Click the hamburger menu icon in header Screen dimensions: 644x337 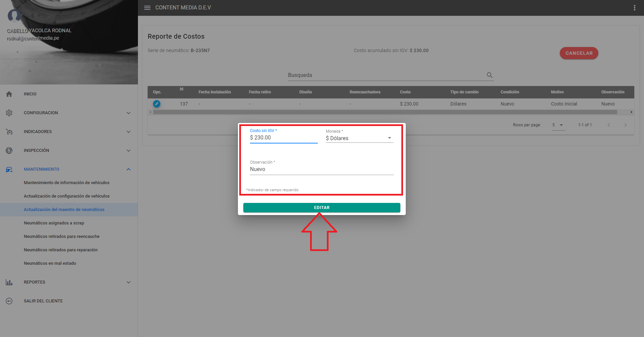(147, 8)
